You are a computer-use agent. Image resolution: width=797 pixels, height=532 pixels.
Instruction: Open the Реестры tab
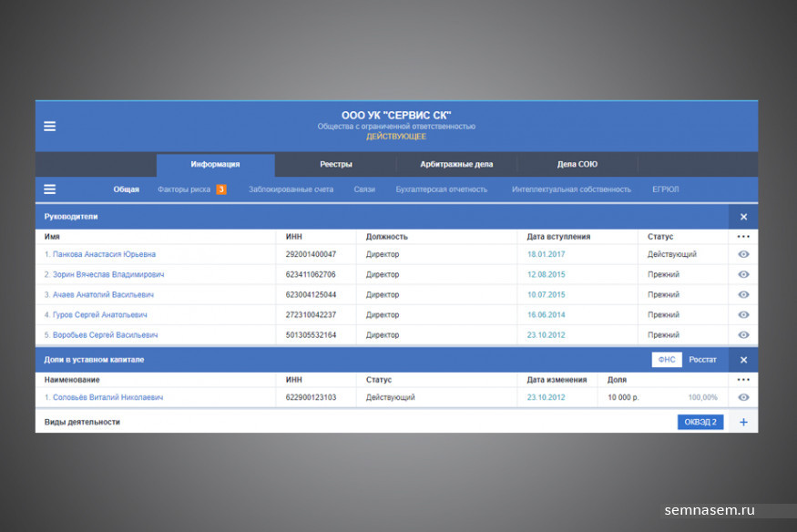(335, 165)
